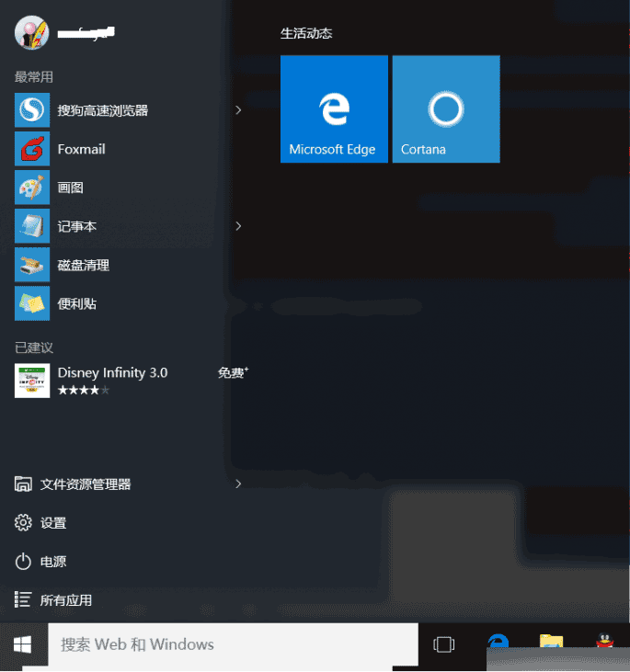Open the Cortana tile

(446, 108)
